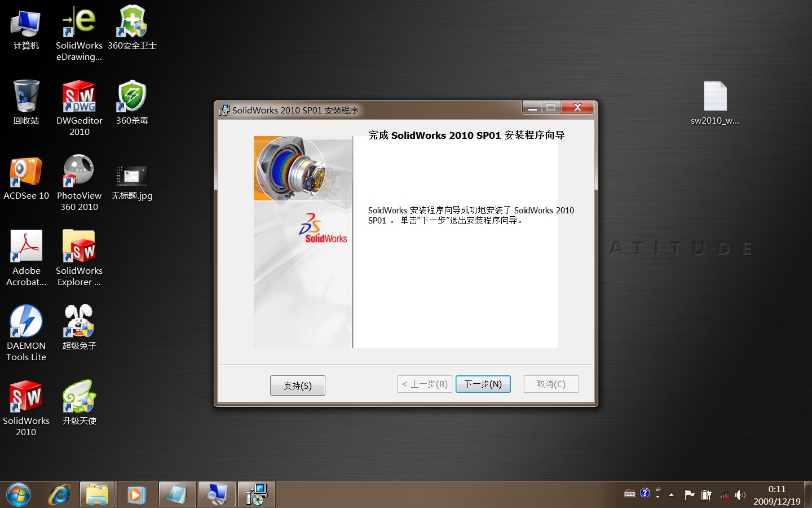Click the 取消(C) cancel button

click(x=551, y=384)
